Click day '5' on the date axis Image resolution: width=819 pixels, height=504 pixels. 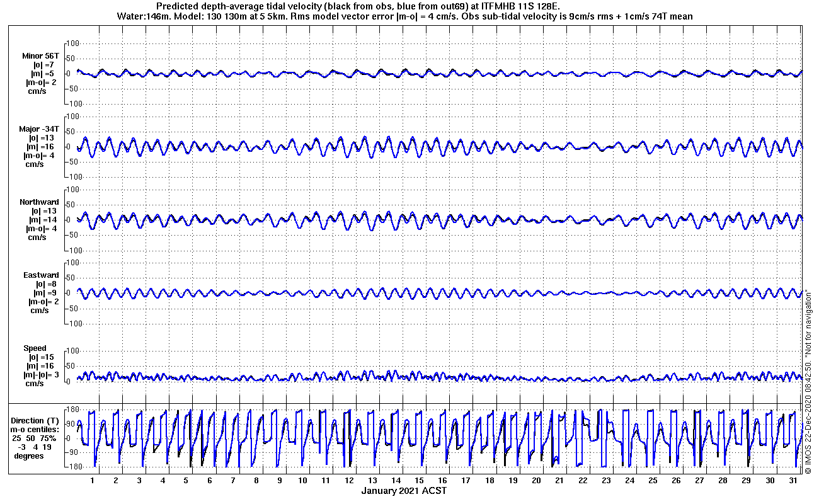point(186,480)
